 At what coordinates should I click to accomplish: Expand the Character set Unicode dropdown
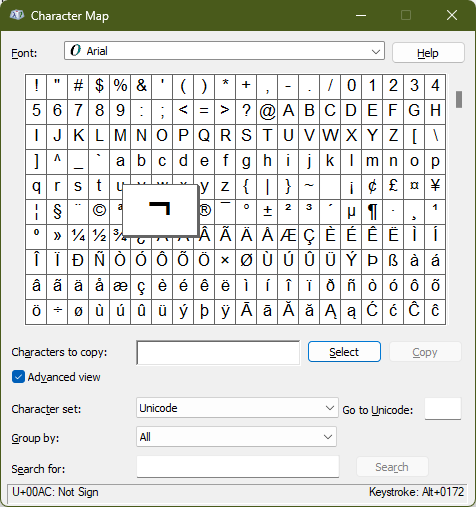[x=237, y=408]
